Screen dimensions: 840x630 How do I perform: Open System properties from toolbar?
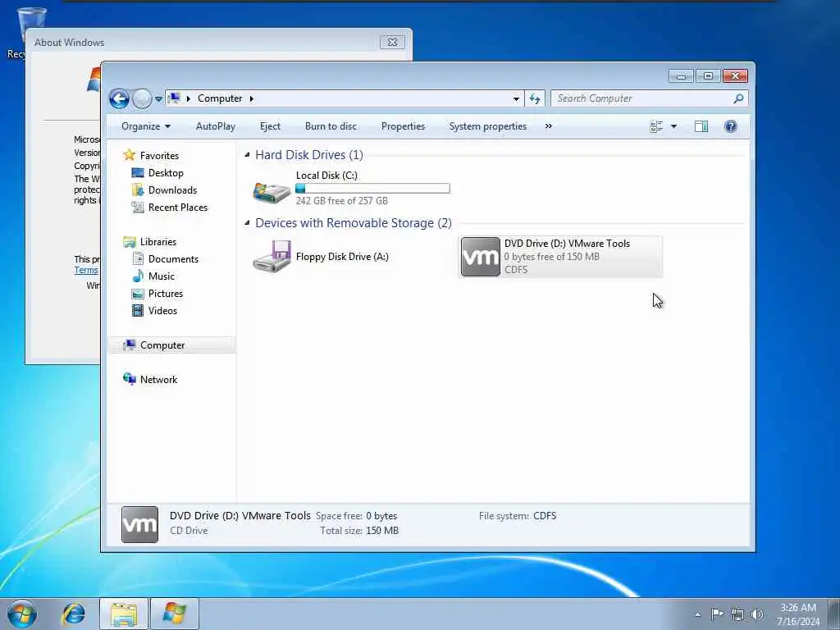(487, 126)
